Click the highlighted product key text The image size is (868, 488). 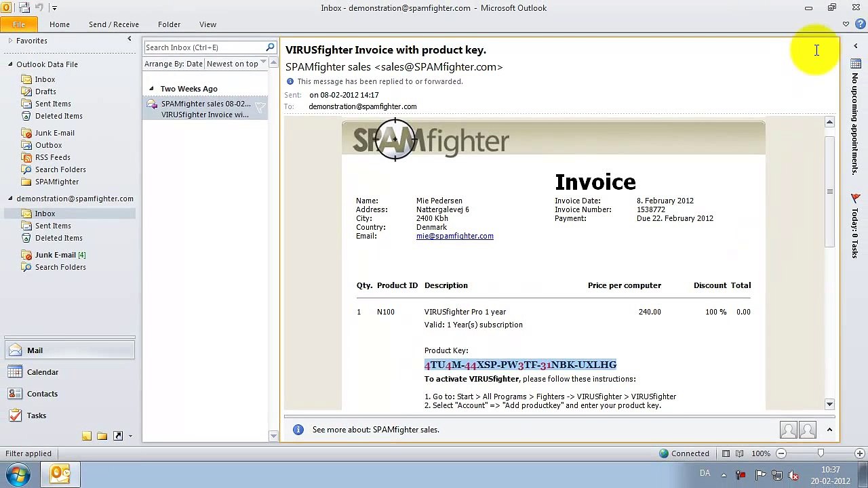(x=520, y=365)
